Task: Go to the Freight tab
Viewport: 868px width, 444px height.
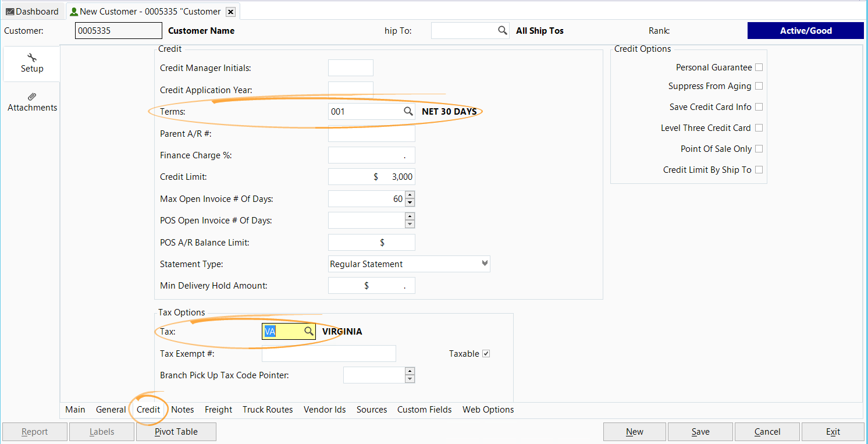Action: (218, 410)
